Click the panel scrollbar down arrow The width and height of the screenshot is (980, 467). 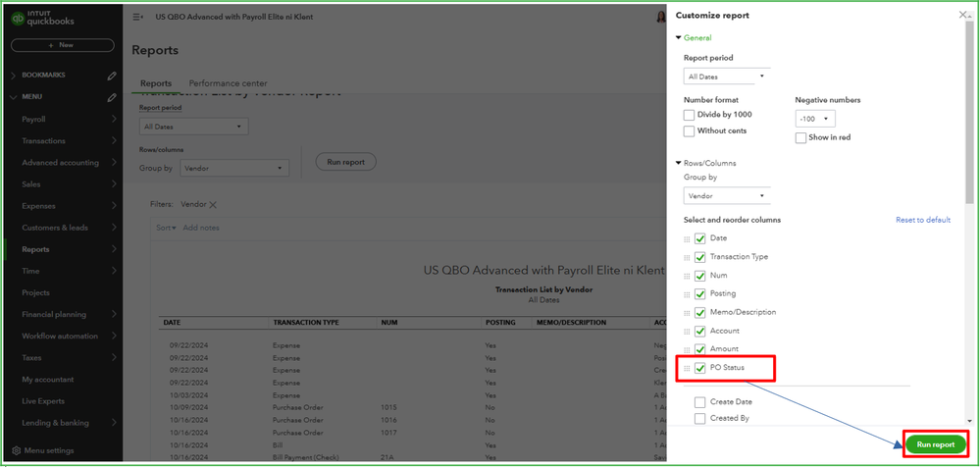tap(969, 421)
